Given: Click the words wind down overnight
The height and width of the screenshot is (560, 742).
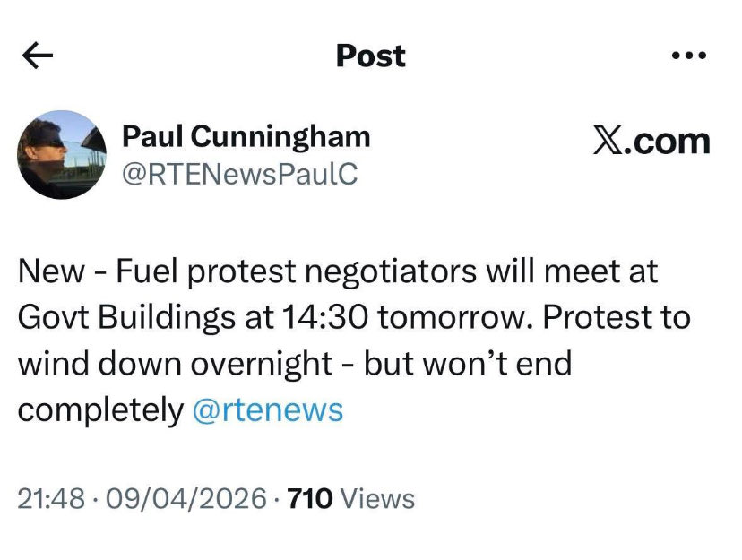Looking at the screenshot, I should coord(174,364).
